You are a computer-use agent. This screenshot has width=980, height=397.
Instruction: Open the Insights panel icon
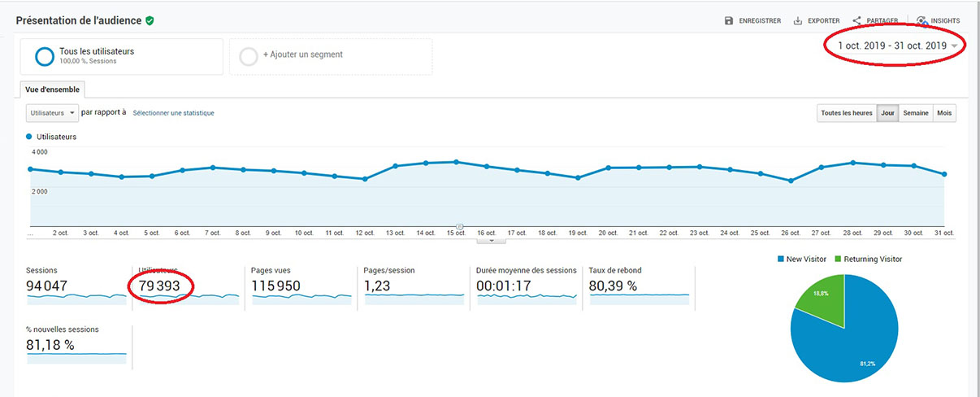(x=921, y=20)
